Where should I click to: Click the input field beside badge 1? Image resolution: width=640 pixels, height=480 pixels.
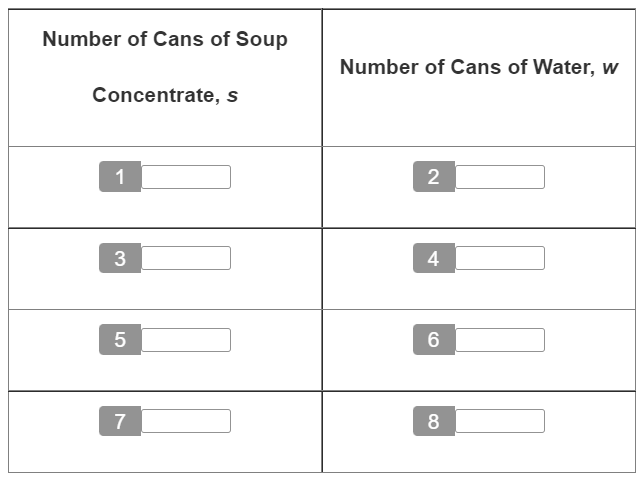coord(186,177)
